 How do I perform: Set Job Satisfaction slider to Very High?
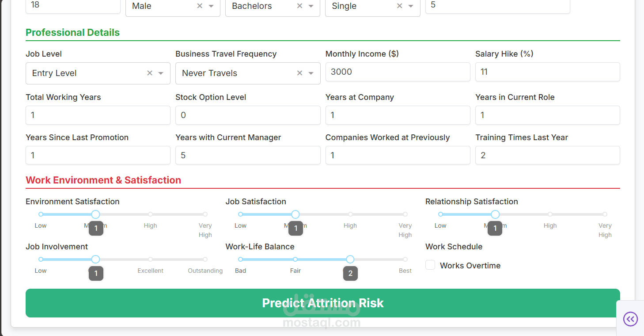click(405, 214)
